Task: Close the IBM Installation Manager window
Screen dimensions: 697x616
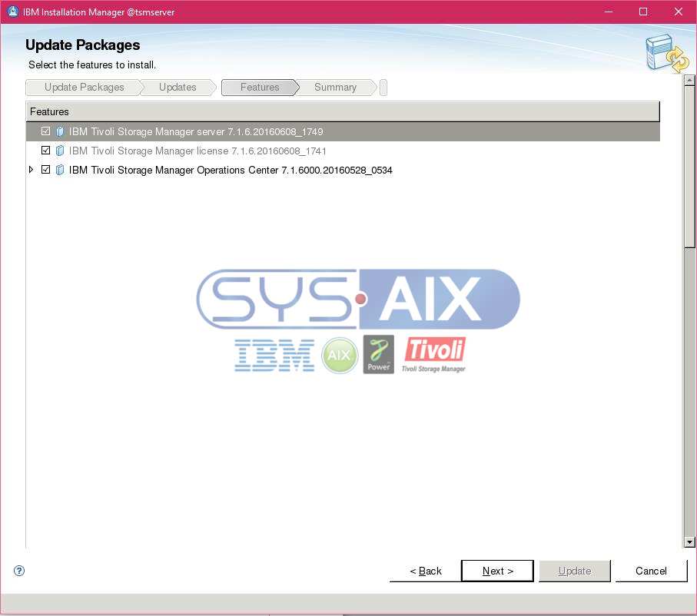Action: (x=678, y=12)
